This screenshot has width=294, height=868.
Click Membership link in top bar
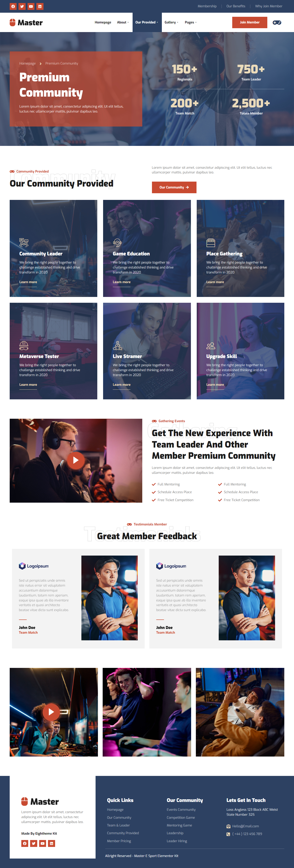click(x=207, y=6)
